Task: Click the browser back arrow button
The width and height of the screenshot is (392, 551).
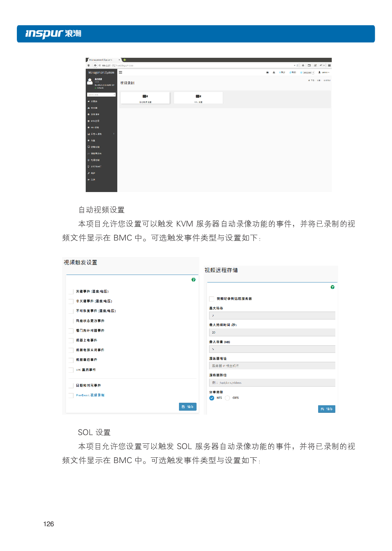Action: (x=95, y=65)
